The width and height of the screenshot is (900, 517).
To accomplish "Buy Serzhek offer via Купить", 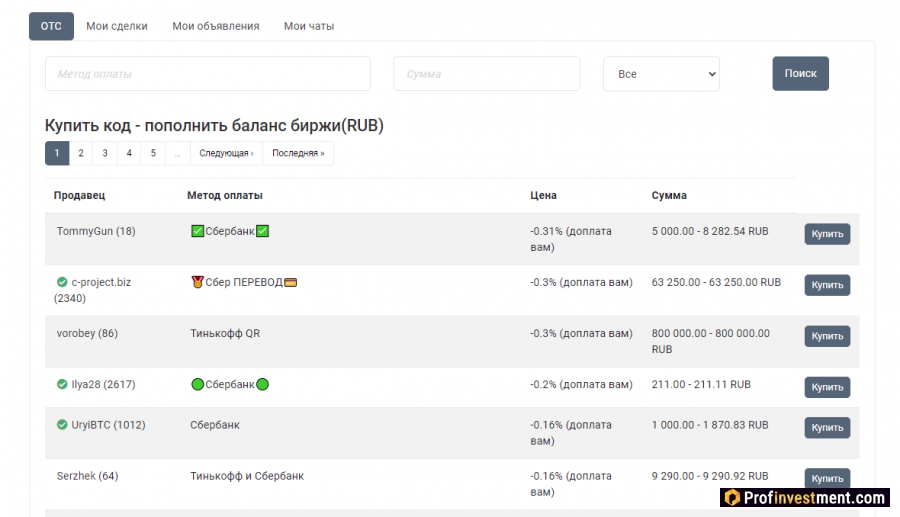I will (827, 478).
